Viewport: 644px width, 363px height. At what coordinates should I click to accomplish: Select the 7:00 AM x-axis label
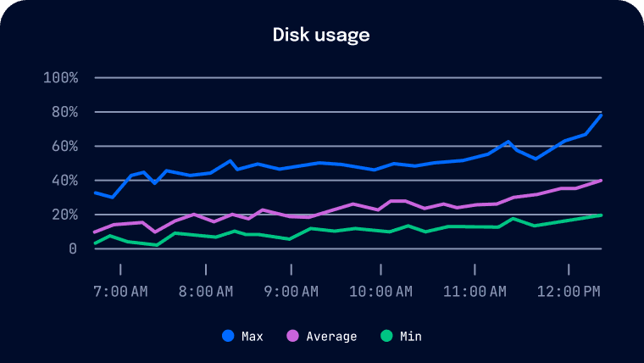click(120, 292)
